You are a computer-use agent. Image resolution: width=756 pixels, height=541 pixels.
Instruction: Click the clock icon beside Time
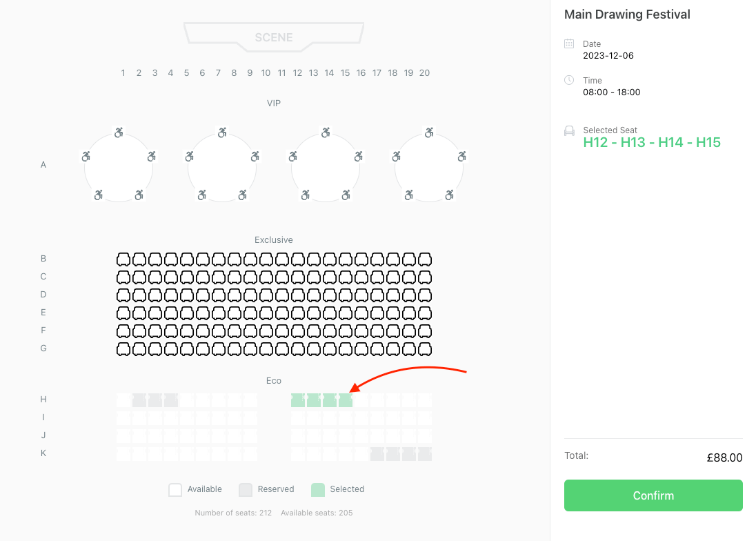(569, 80)
